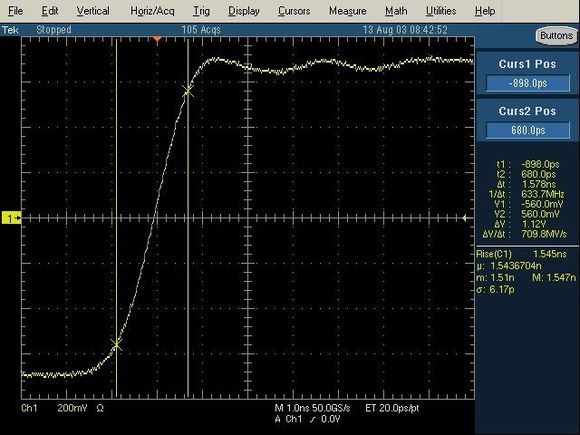This screenshot has width=580, height=435.
Task: Select the Curs2 Pos value field
Action: 528,130
